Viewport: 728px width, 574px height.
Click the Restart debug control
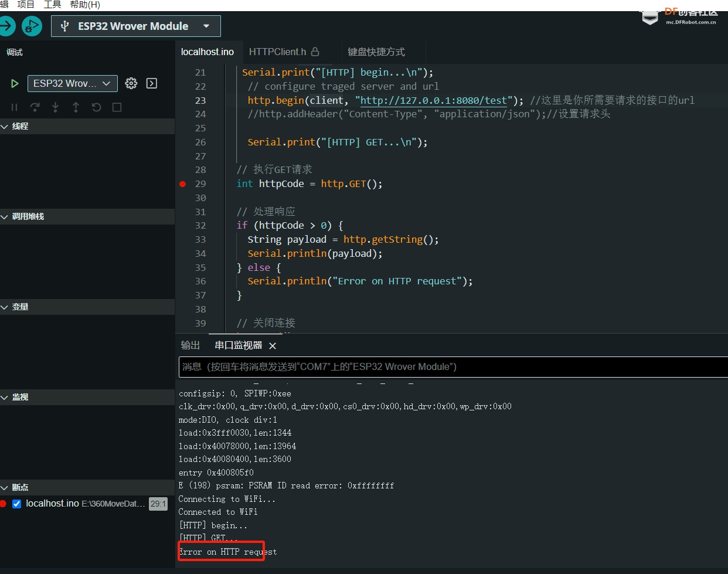click(x=96, y=107)
